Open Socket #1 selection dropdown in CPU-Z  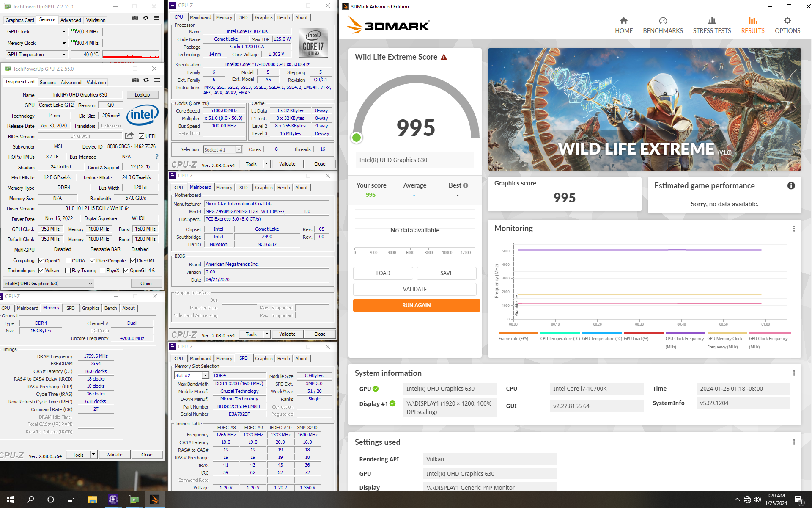[222, 150]
